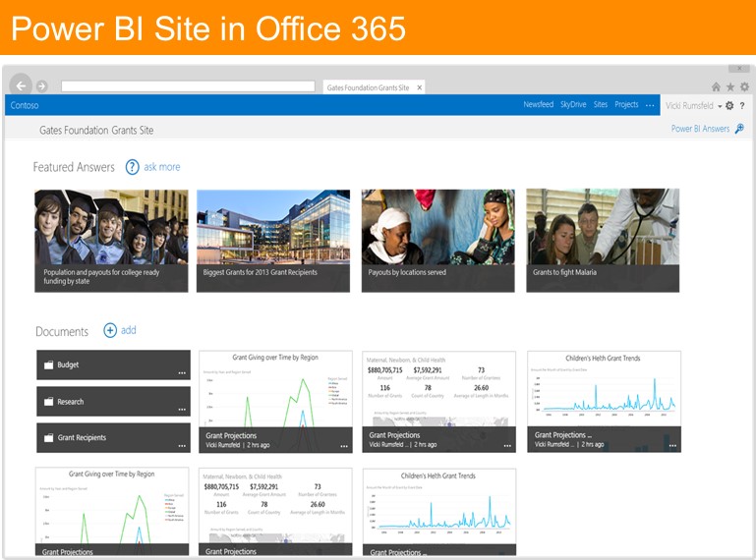Focus the browser address bar

coord(188,86)
